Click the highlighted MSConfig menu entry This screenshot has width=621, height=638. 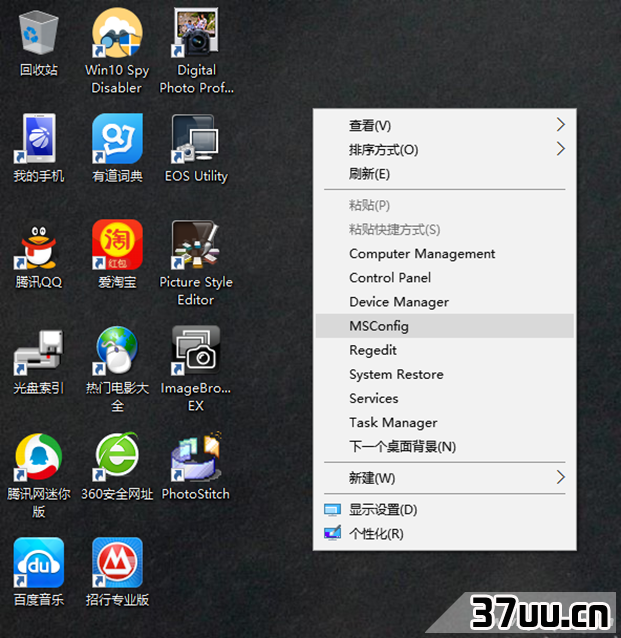(x=445, y=326)
